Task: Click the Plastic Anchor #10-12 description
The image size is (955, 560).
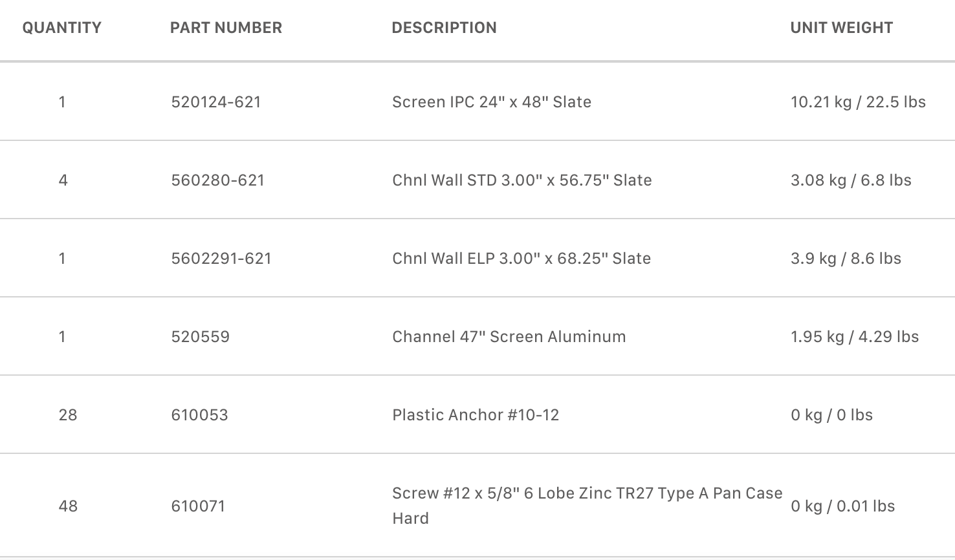Action: 476,415
